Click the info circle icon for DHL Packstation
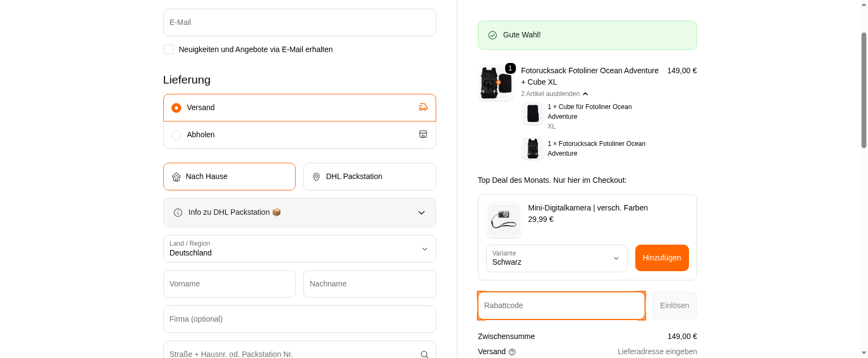The height and width of the screenshot is (358, 868). pyautogui.click(x=178, y=213)
